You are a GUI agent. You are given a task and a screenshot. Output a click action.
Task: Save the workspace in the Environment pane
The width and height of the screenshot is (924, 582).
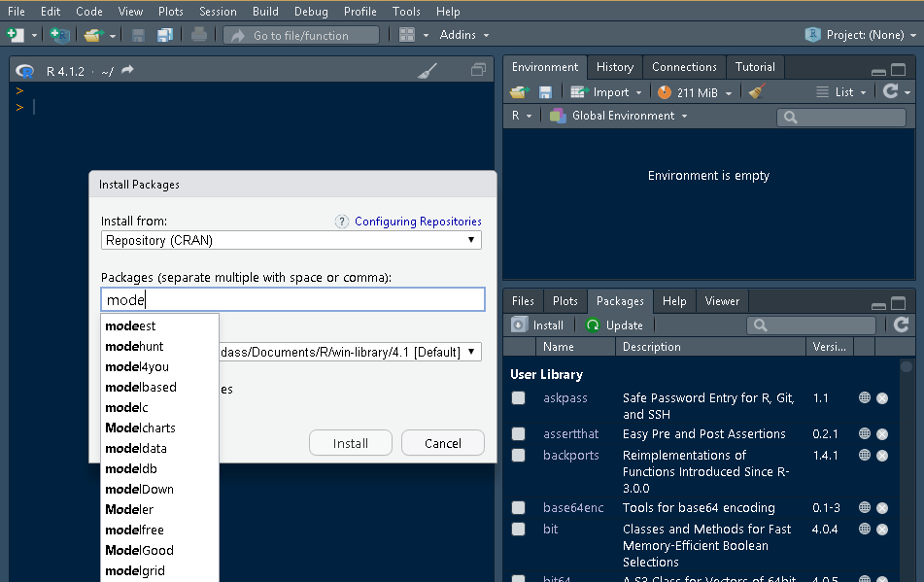pos(545,91)
